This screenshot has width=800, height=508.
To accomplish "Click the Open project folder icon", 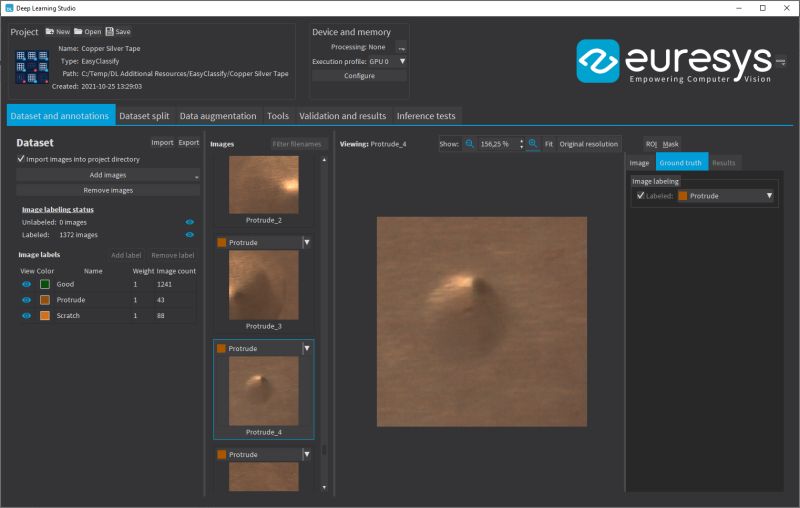I will click(78, 32).
